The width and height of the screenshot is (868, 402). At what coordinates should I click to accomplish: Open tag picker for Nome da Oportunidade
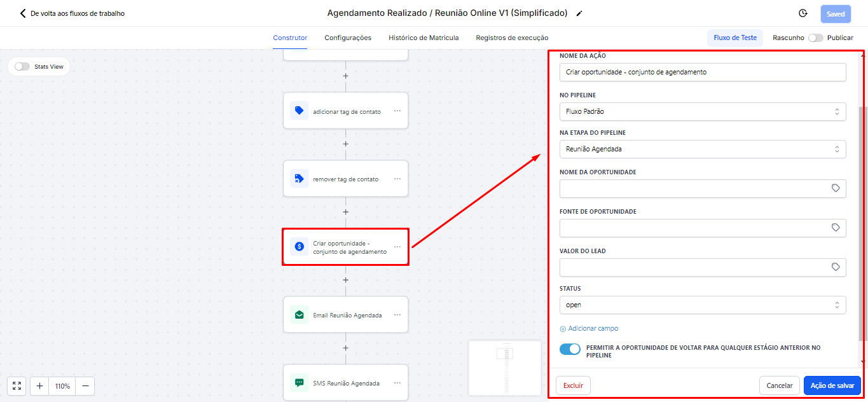(836, 189)
